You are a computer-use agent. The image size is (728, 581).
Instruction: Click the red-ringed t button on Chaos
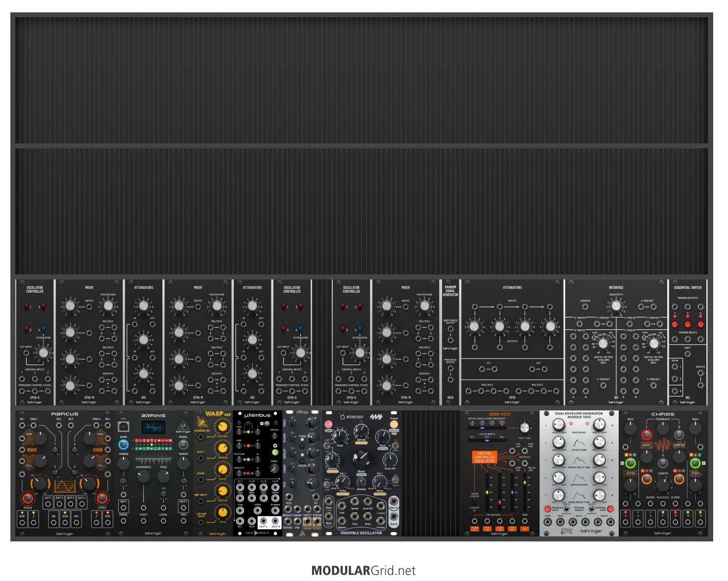(x=646, y=435)
